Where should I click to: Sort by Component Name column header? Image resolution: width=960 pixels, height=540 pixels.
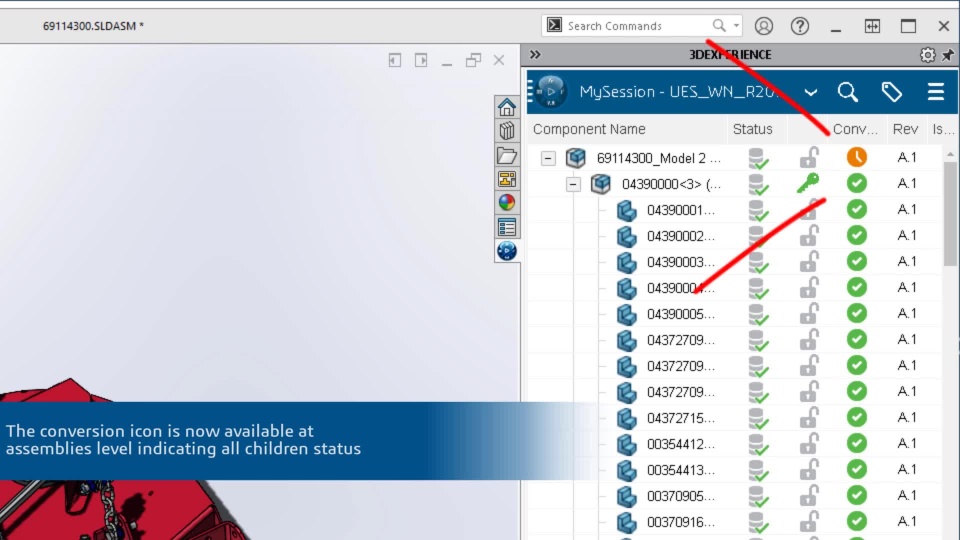(589, 129)
